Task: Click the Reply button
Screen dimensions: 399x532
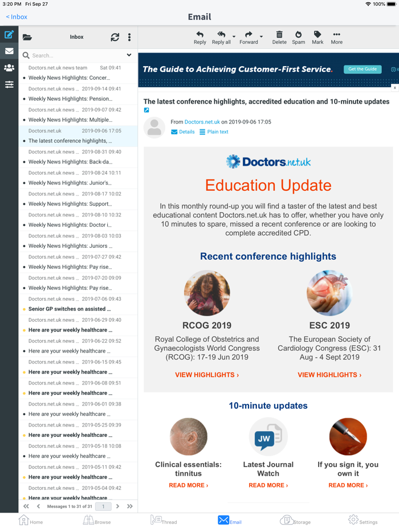Action: coord(200,38)
